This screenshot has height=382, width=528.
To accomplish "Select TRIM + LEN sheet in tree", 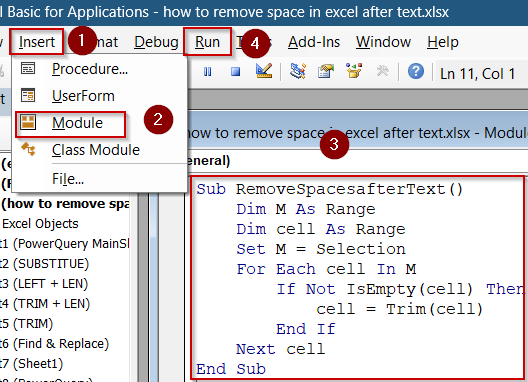I will 45,304.
